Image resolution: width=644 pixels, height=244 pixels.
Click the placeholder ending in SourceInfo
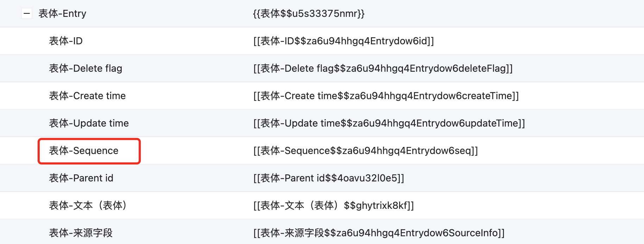pyautogui.click(x=379, y=233)
